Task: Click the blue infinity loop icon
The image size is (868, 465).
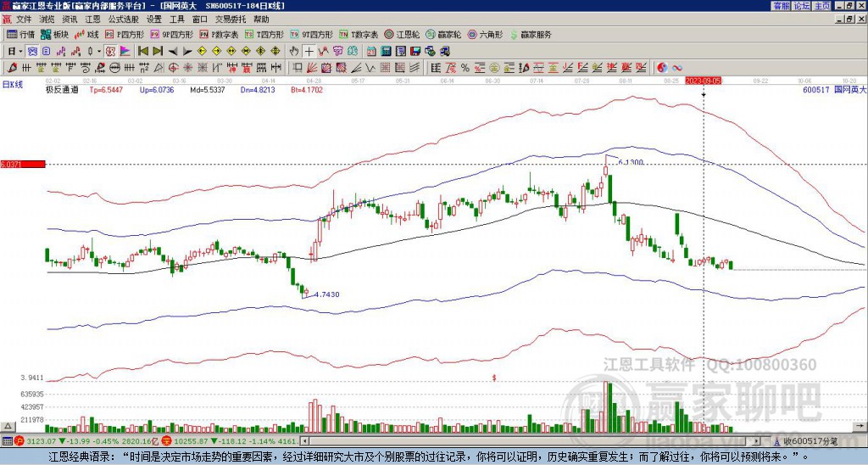Action: 677,68
